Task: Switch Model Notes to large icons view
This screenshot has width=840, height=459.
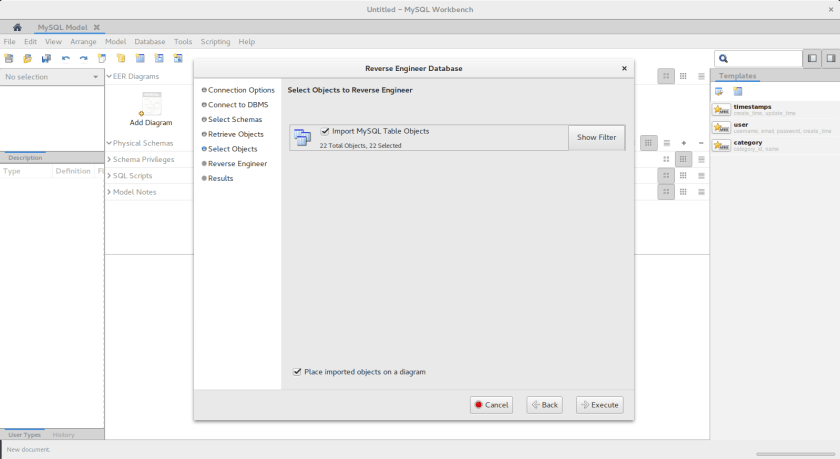Action: [x=666, y=192]
